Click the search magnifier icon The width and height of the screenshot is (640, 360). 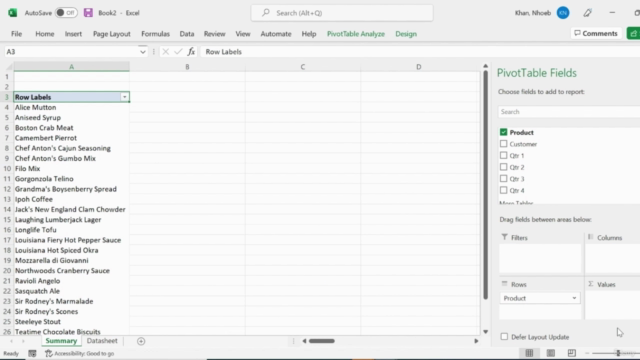[x=266, y=13]
